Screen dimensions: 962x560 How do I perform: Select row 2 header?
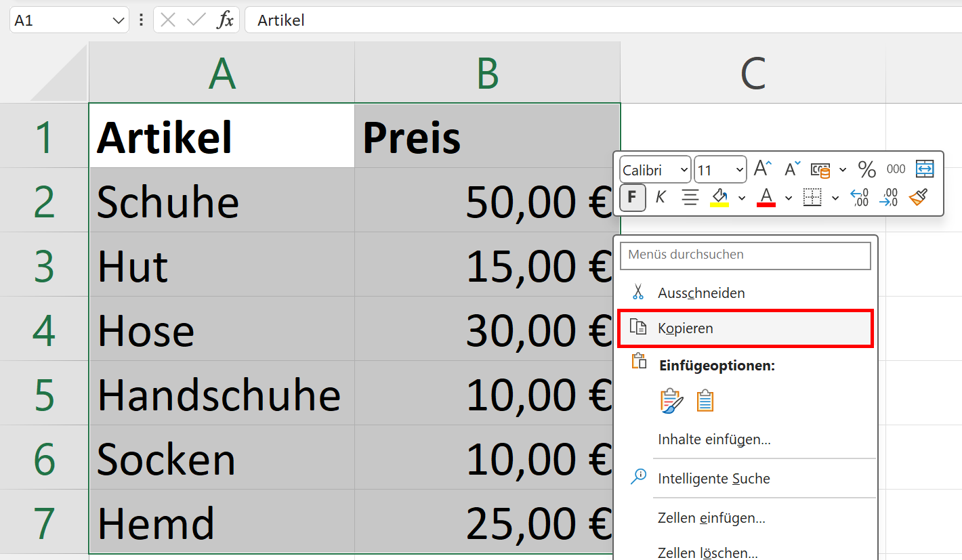[x=44, y=200]
